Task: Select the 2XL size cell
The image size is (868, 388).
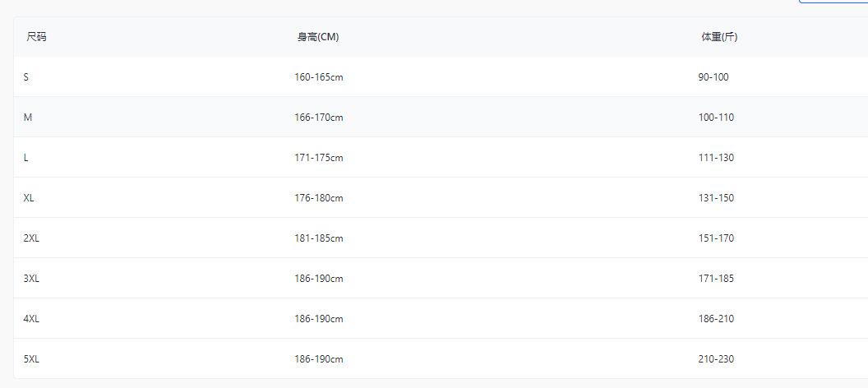Action: [x=31, y=238]
